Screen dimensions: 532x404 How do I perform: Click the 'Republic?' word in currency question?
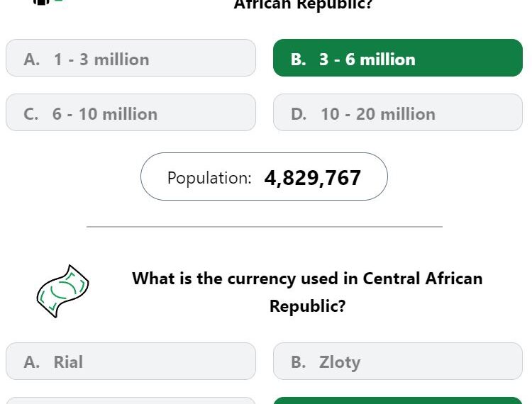[x=307, y=306]
